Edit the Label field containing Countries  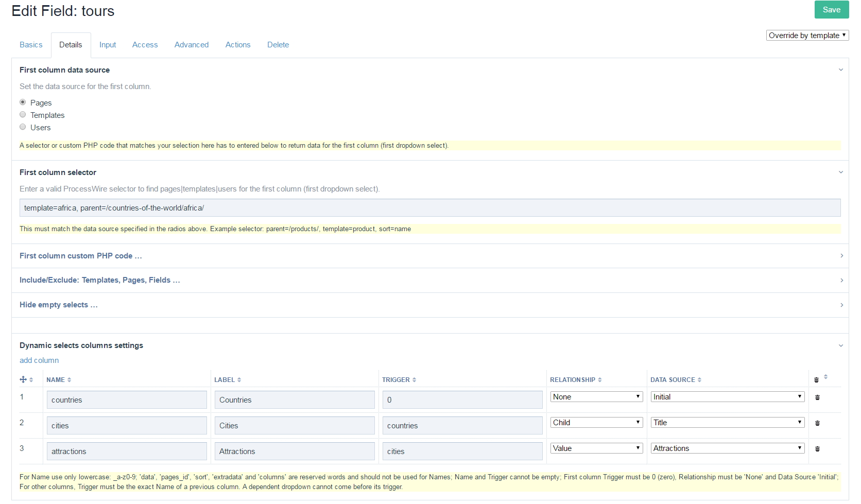295,400
